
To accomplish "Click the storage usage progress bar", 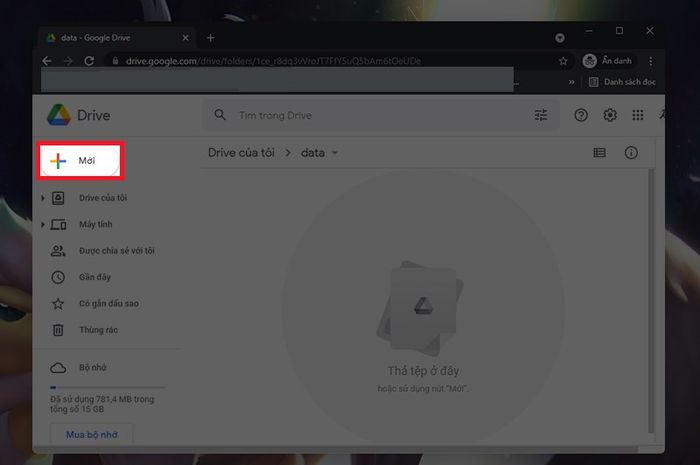I will click(x=108, y=387).
